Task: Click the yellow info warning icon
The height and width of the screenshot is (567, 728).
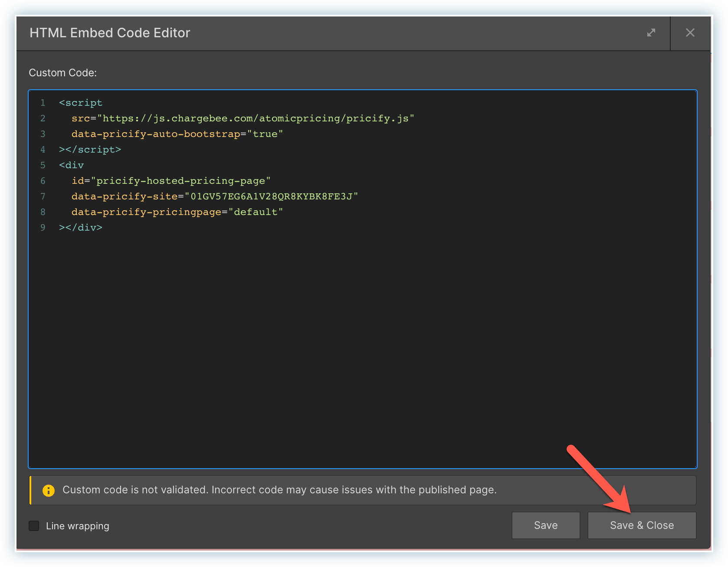Action: (x=49, y=490)
